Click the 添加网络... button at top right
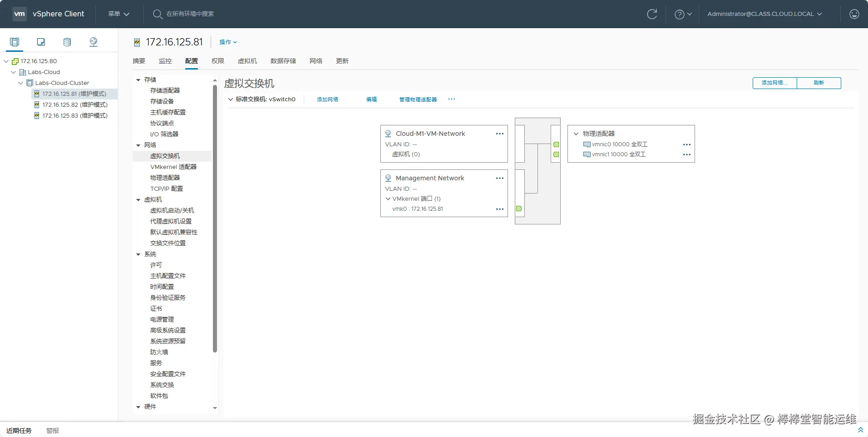The width and height of the screenshot is (868, 437). [774, 83]
